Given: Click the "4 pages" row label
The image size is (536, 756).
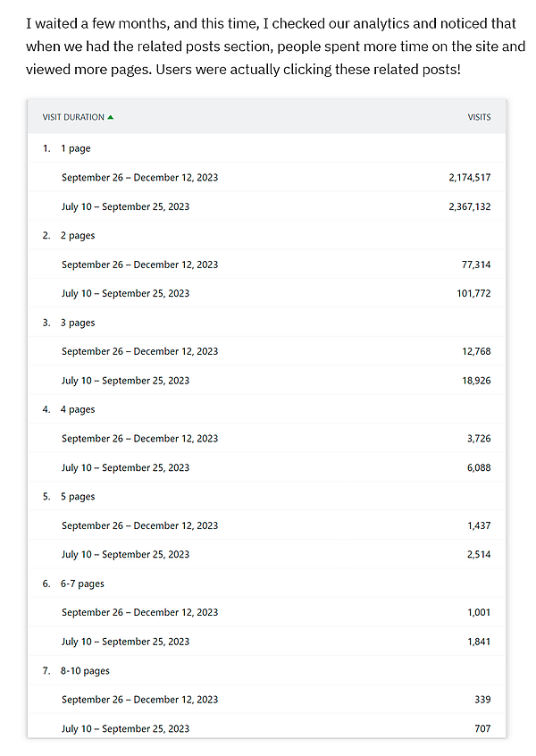Looking at the screenshot, I should click(78, 409).
